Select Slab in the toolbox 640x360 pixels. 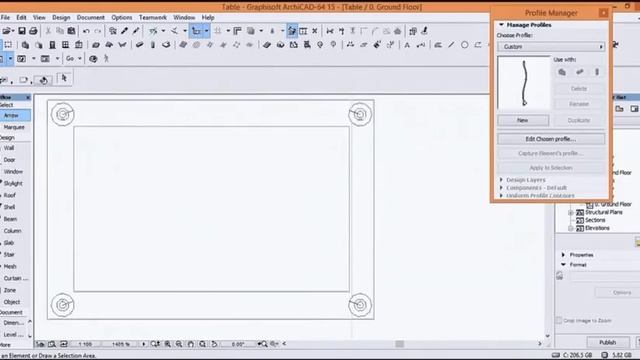coord(9,242)
